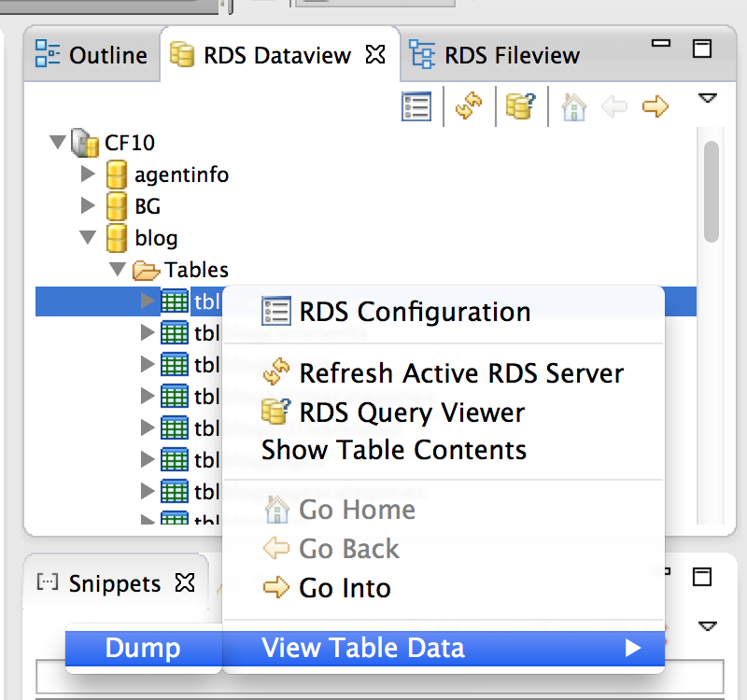Open the RDS Dataview view menu triangle

coord(708,98)
